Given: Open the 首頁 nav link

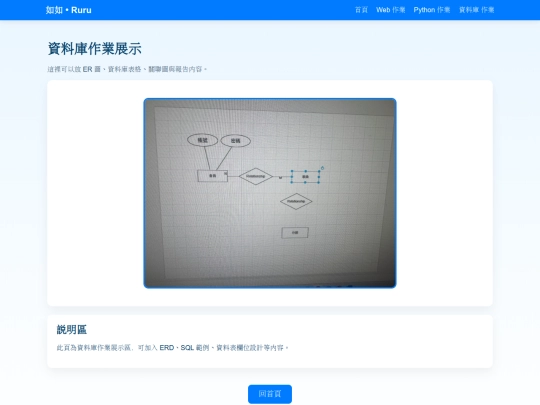Looking at the screenshot, I should coord(361,10).
